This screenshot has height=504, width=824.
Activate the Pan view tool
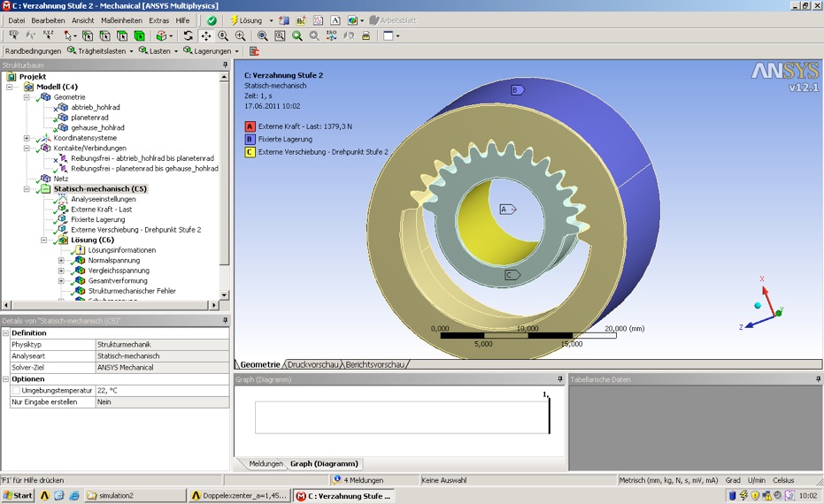pyautogui.click(x=206, y=35)
